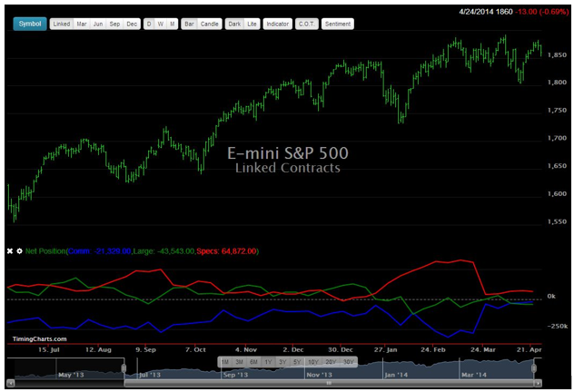Set chart to Weekly (W) interval
The width and height of the screenshot is (574, 392).
(x=161, y=24)
